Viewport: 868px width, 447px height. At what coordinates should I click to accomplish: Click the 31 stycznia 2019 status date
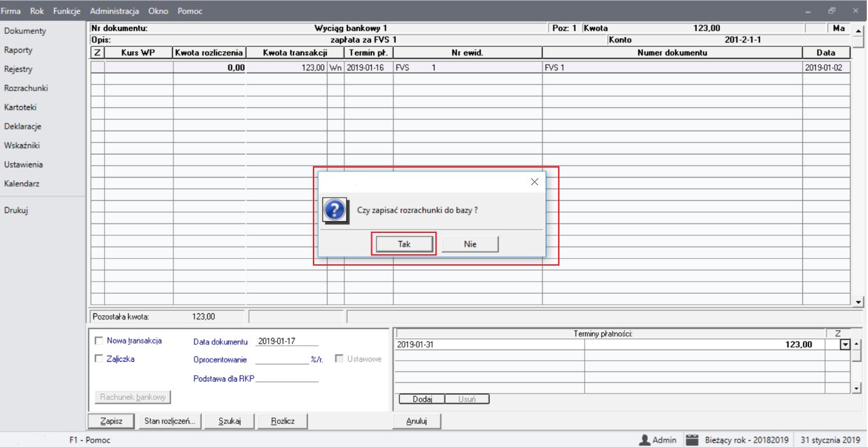(830, 440)
